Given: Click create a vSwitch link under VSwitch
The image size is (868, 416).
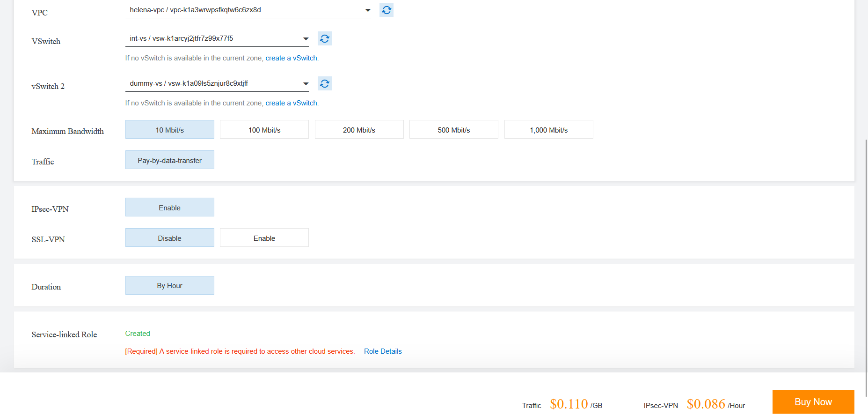Looking at the screenshot, I should point(291,58).
